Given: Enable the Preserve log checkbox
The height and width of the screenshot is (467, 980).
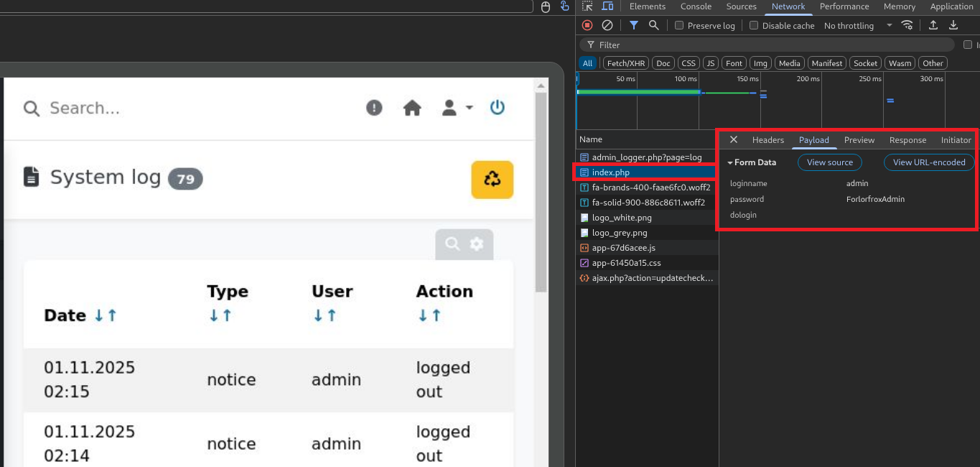Looking at the screenshot, I should (679, 26).
